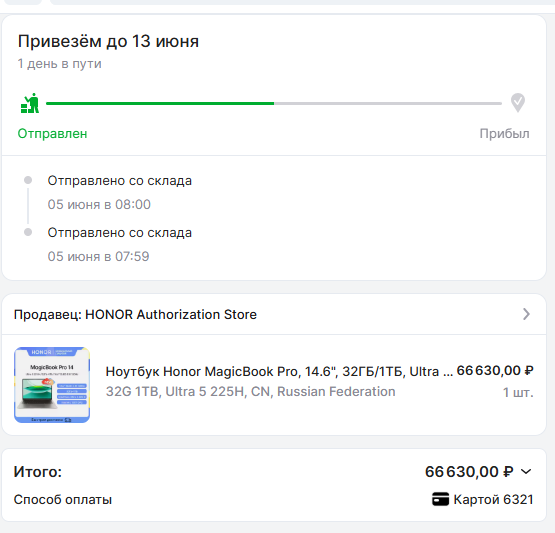Click the Продавец: HONOR Authorization Store row
This screenshot has width=555, height=533.
coord(274,314)
